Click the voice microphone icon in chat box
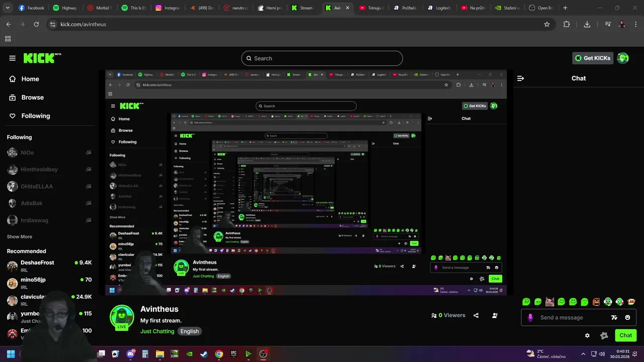The image size is (644, 362). point(530,318)
